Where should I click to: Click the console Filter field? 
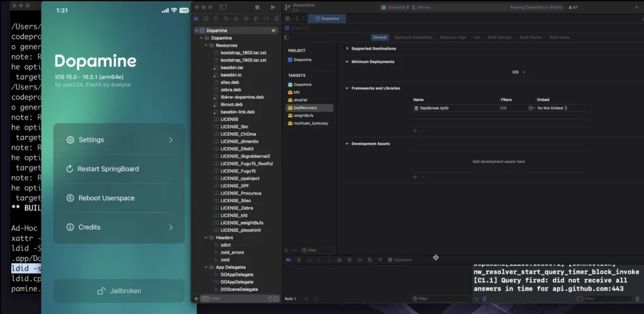coord(604,299)
